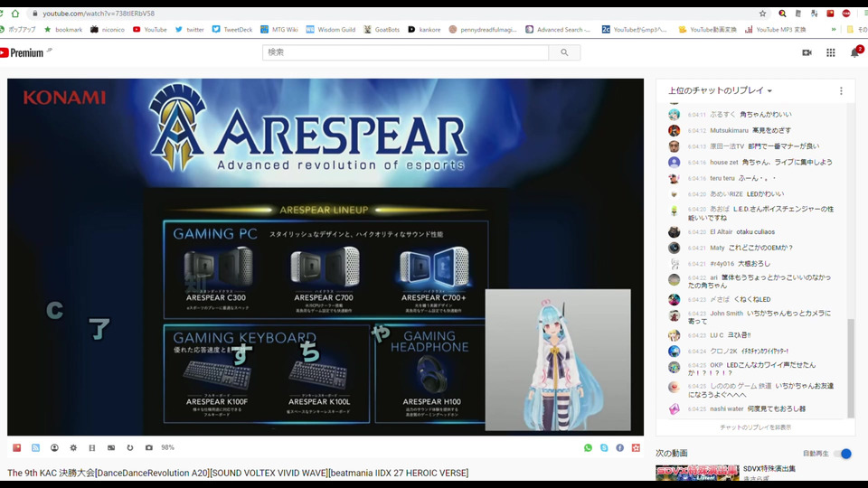Open the ポップアップ bookmark

[18, 29]
